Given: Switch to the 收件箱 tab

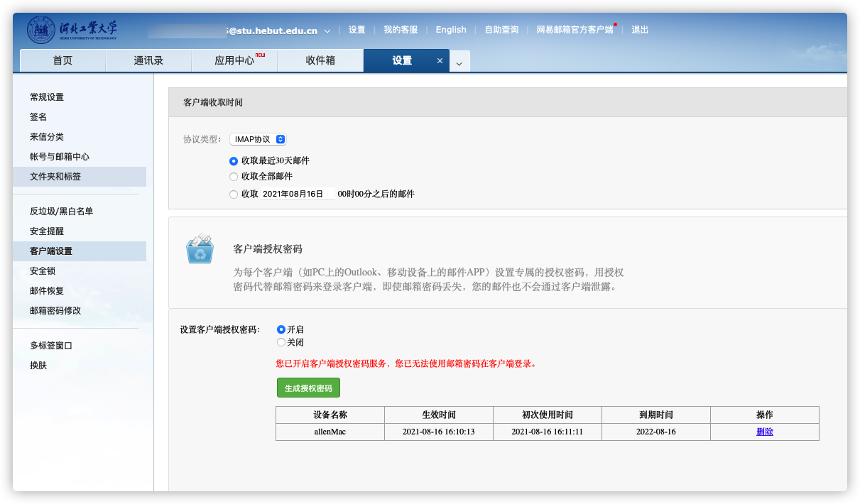Looking at the screenshot, I should point(320,60).
